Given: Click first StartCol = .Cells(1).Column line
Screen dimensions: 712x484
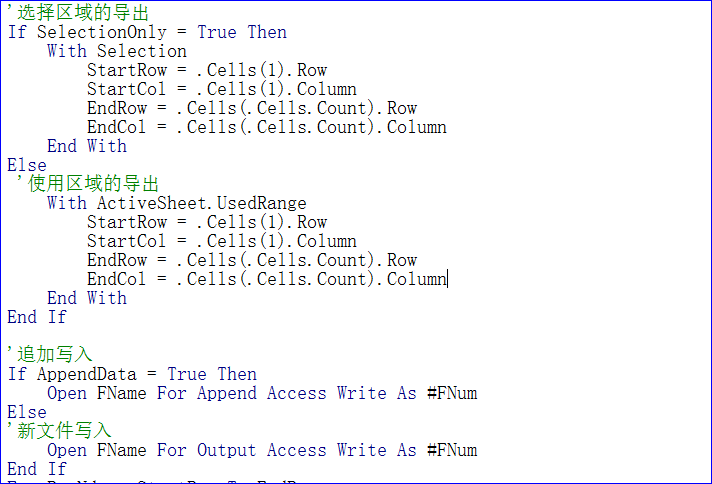Looking at the screenshot, I should point(222,89).
